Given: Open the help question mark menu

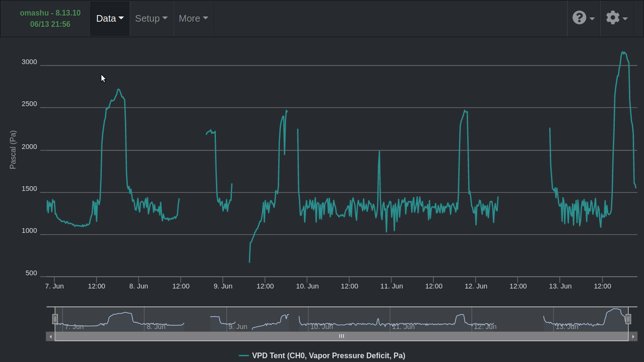Looking at the screenshot, I should pyautogui.click(x=583, y=18).
